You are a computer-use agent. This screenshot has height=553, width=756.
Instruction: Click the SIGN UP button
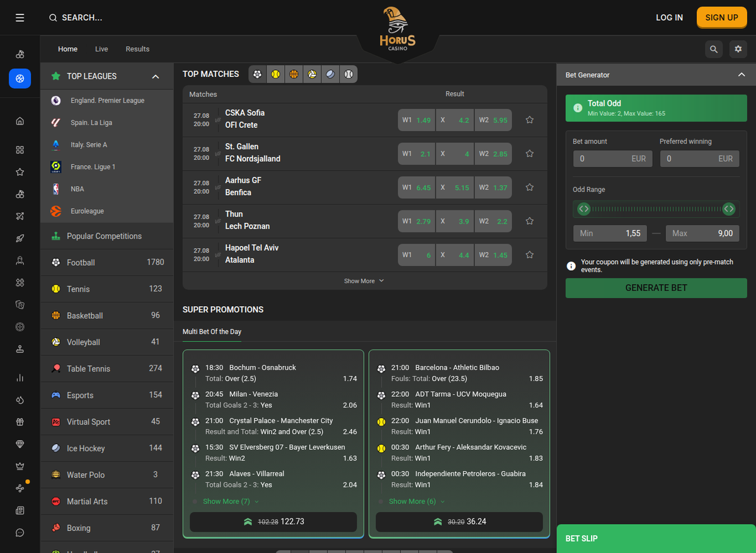tap(721, 18)
